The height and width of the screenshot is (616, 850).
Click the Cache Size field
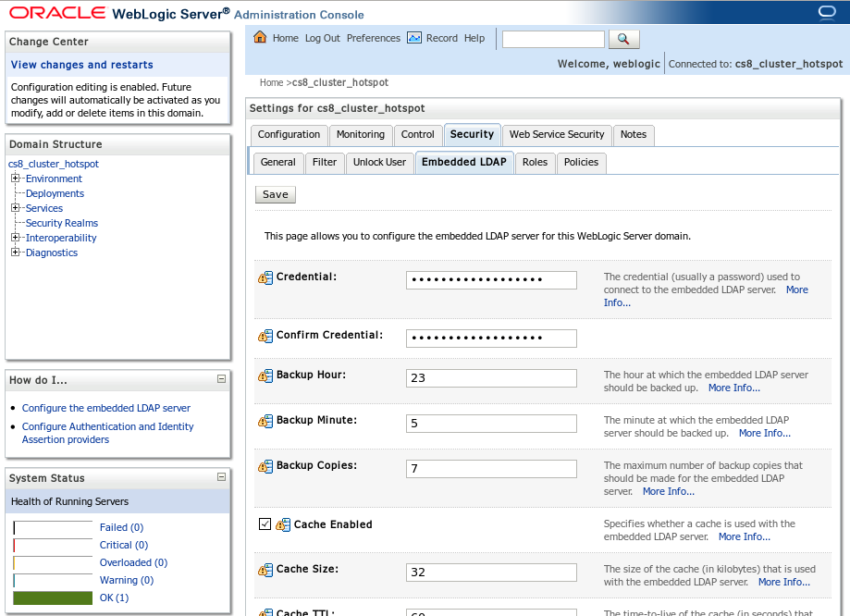tap(491, 573)
